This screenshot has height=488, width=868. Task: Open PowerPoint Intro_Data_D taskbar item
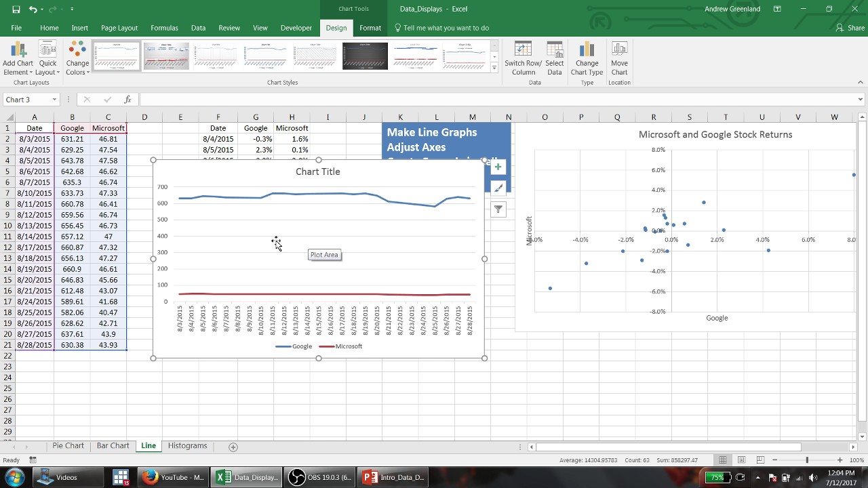393,477
